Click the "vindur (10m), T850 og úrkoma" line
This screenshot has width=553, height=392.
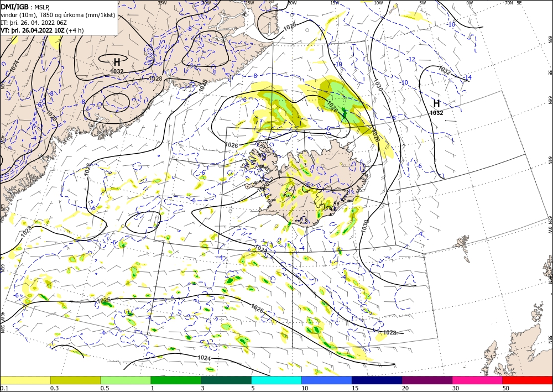tap(58, 15)
